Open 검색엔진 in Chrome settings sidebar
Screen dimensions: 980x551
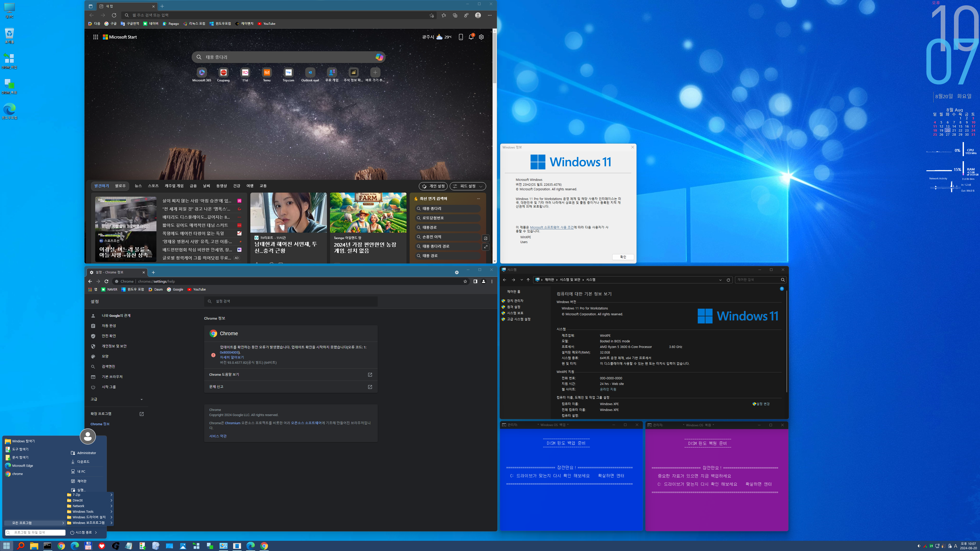coord(108,367)
